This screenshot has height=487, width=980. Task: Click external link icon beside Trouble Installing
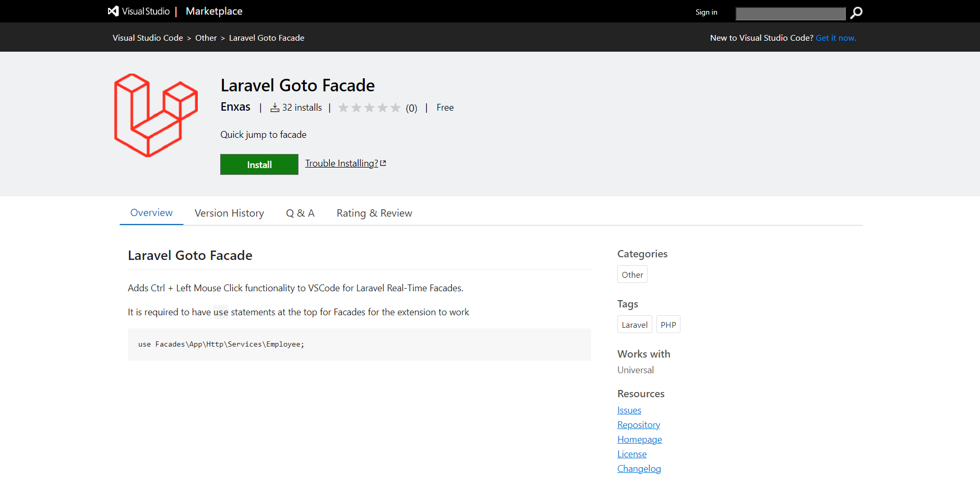(x=383, y=163)
